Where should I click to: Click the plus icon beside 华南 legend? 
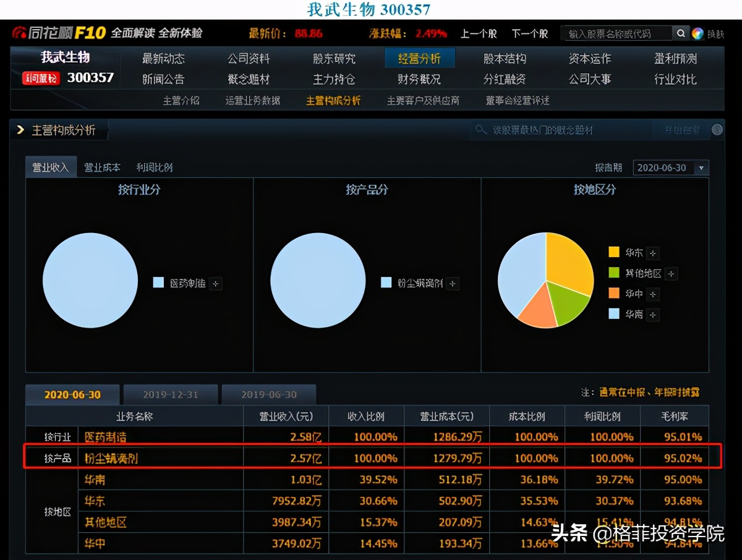653,315
